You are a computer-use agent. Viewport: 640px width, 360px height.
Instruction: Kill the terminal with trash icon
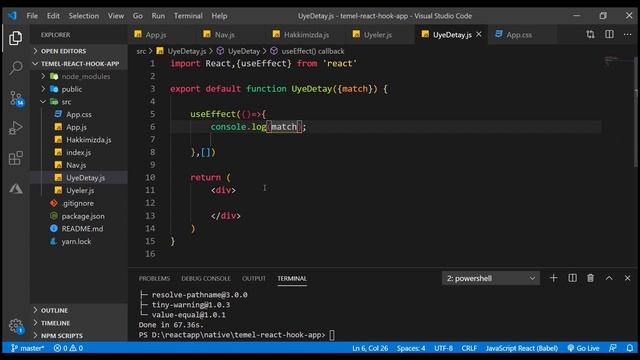590,278
